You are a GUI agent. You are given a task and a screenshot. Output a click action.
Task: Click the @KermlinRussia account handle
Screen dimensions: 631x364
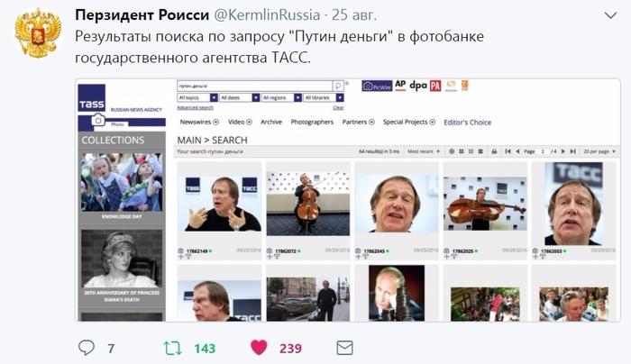[267, 15]
